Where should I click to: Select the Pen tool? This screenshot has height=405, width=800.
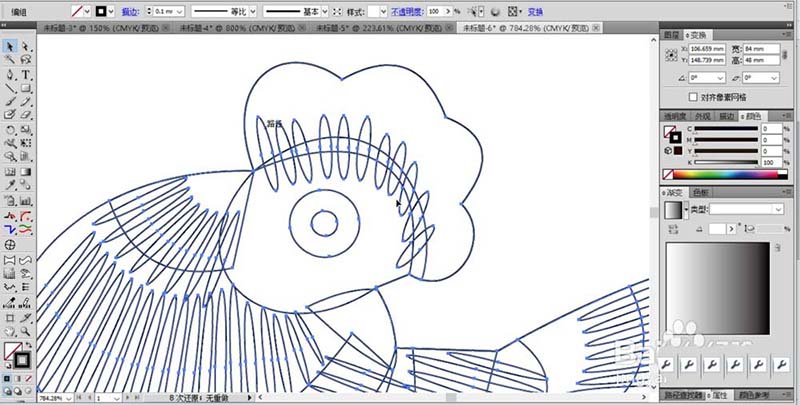coord(10,75)
